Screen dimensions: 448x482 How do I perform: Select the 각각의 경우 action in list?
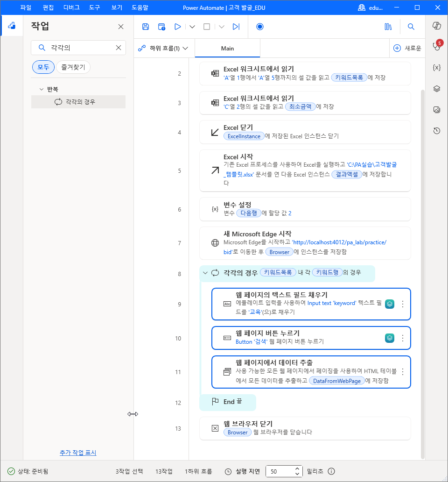point(78,102)
